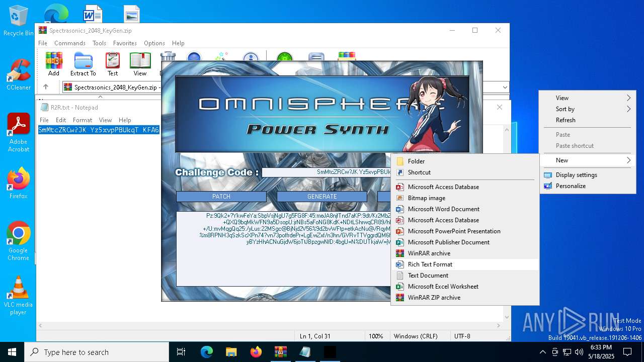Open Firefox from the taskbar
The width and height of the screenshot is (644, 362).
(x=256, y=352)
